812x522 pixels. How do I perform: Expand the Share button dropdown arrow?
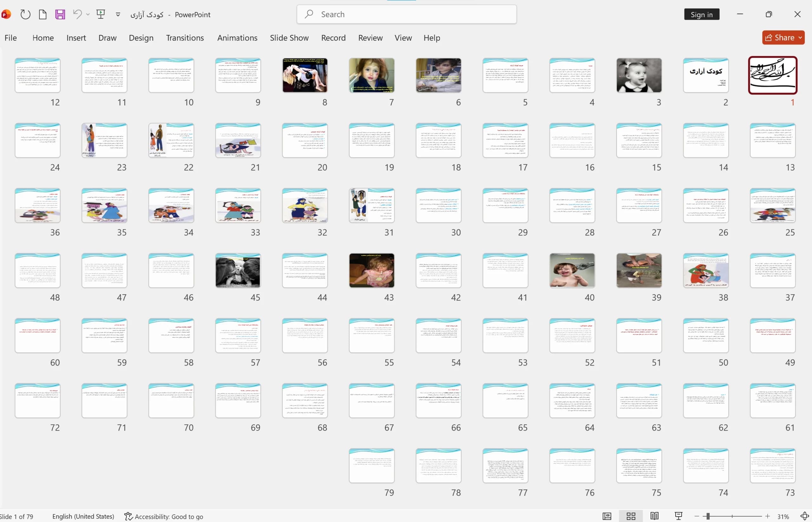pyautogui.click(x=801, y=38)
